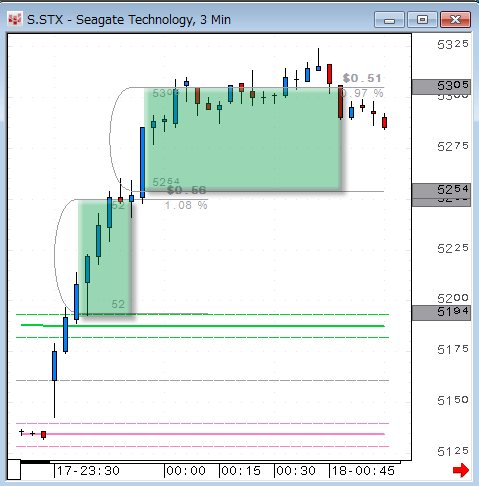Click the 5175 price scale label
Viewport: 479px width, 486px height.
pyautogui.click(x=453, y=349)
